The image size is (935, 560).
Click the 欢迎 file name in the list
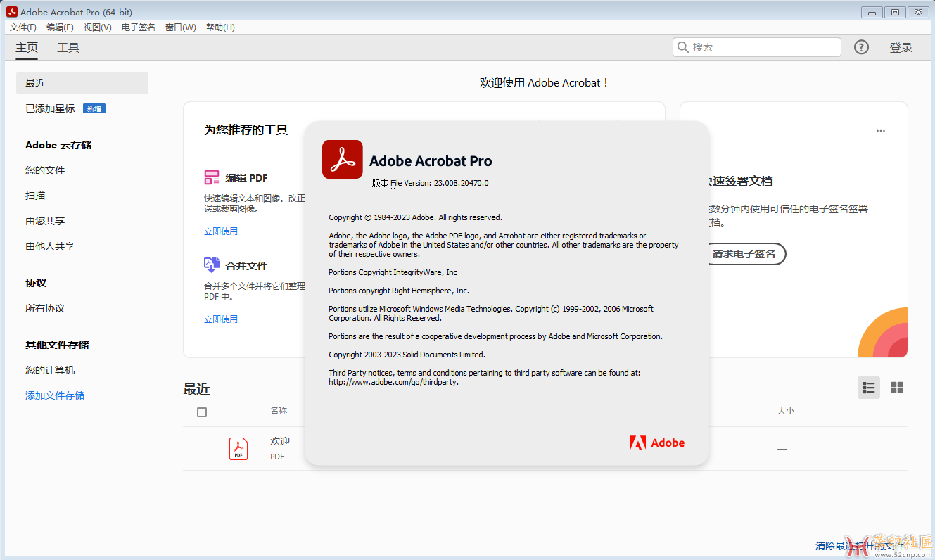tap(280, 441)
